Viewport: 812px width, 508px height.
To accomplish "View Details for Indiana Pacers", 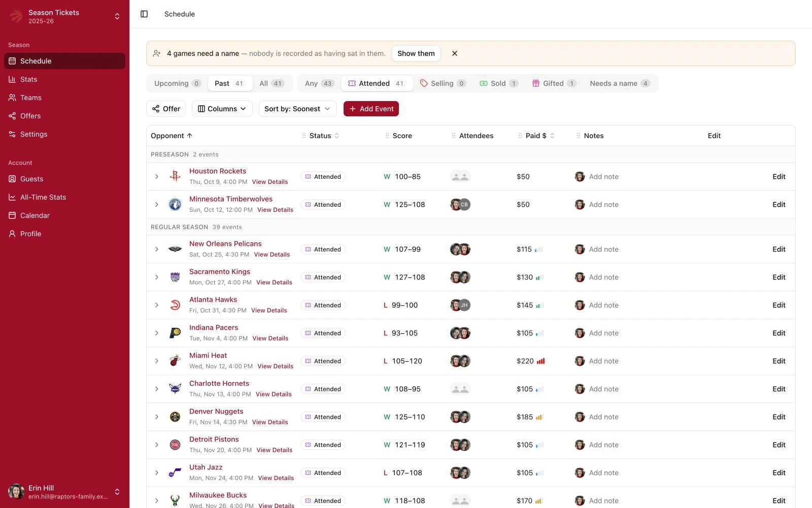I will tap(270, 338).
